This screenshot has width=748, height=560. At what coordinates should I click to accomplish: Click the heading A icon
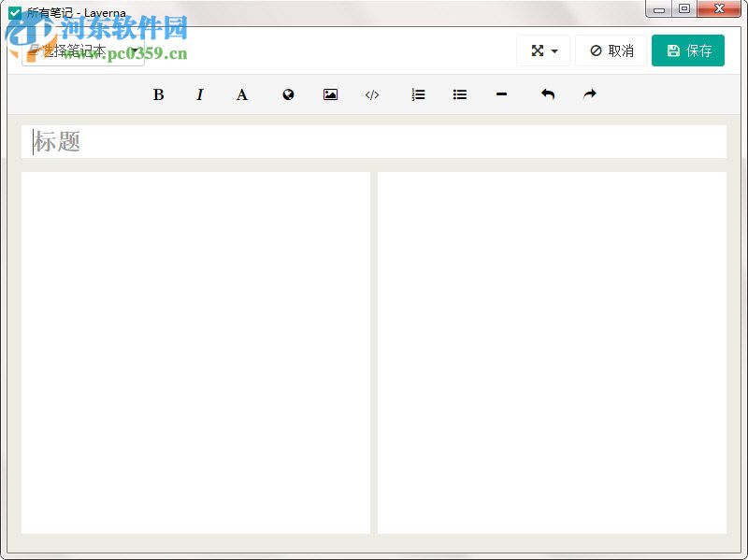point(242,94)
